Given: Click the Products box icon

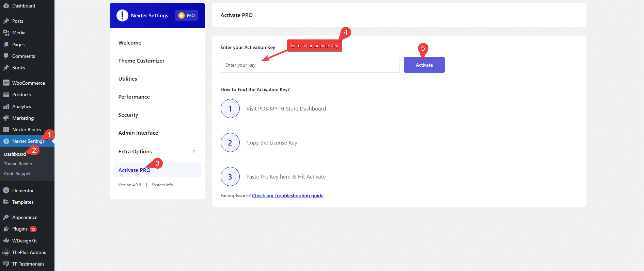Looking at the screenshot, I should tap(6, 95).
